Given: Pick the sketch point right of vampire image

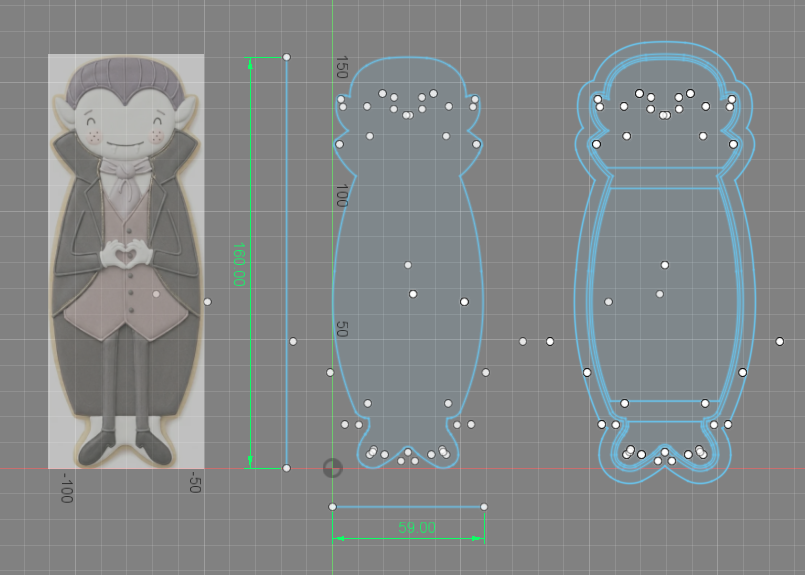Looking at the screenshot, I should click(207, 302).
